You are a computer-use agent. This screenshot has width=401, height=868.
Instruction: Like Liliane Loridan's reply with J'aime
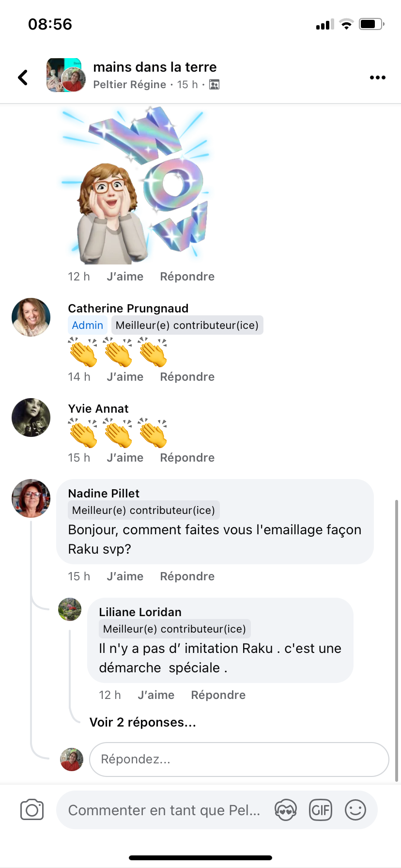(x=156, y=695)
